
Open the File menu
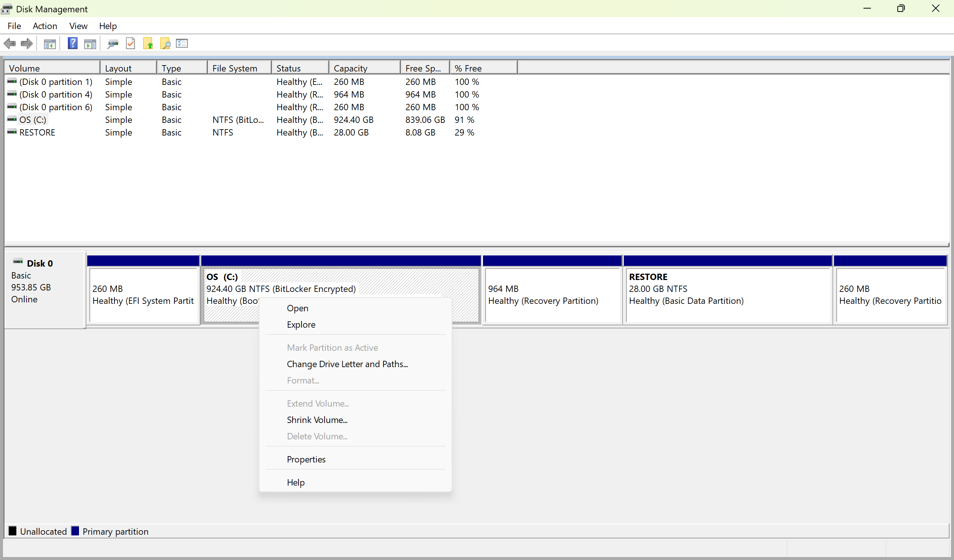[x=14, y=26]
